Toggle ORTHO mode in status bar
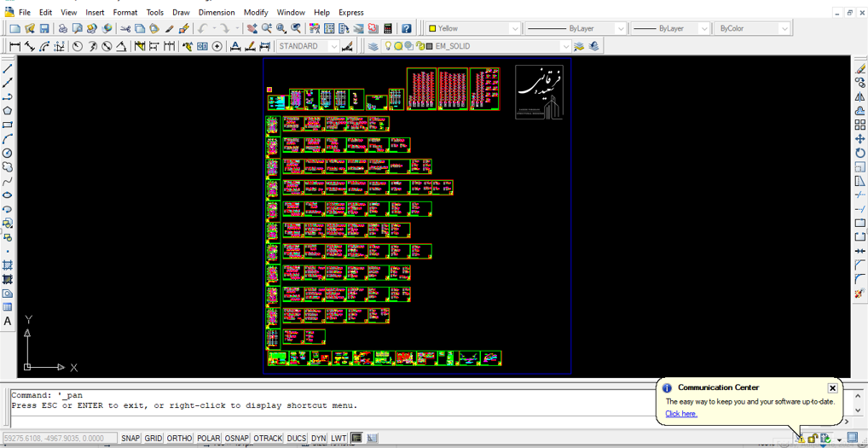Image resolution: width=868 pixels, height=448 pixels. pyautogui.click(x=179, y=438)
